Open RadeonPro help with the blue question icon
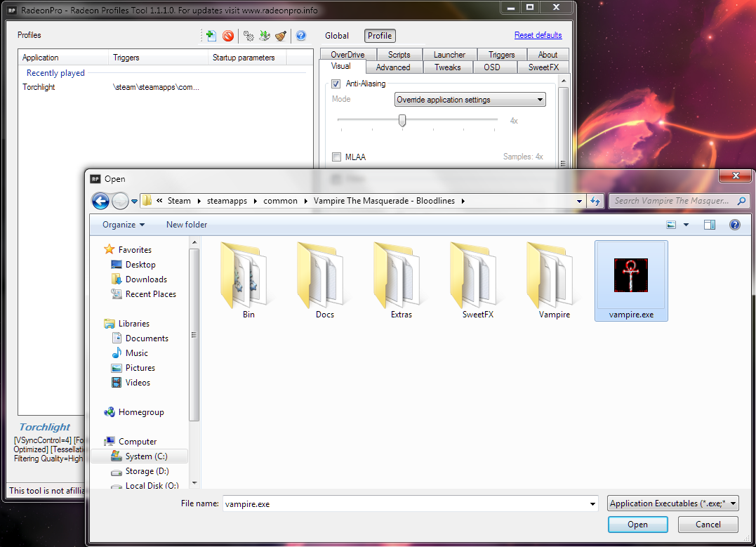Screen dimensions: 756x547 pos(301,35)
